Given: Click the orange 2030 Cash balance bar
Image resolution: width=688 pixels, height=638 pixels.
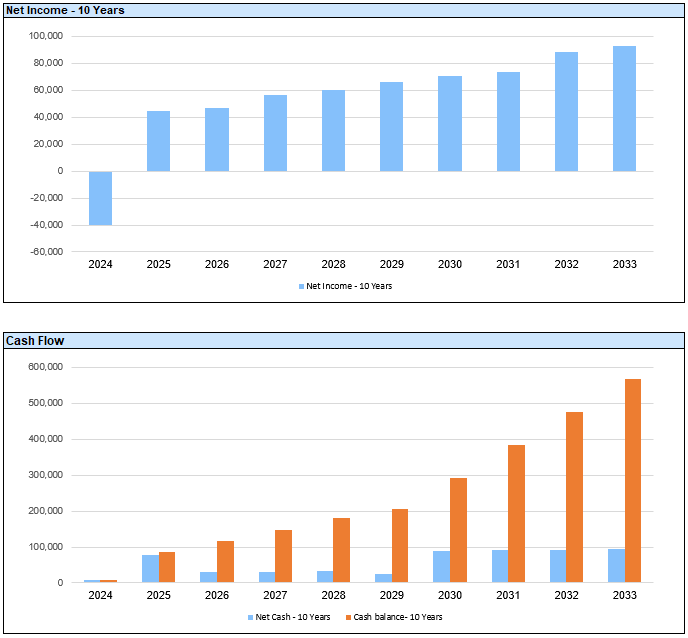Looking at the screenshot, I should (x=458, y=530).
